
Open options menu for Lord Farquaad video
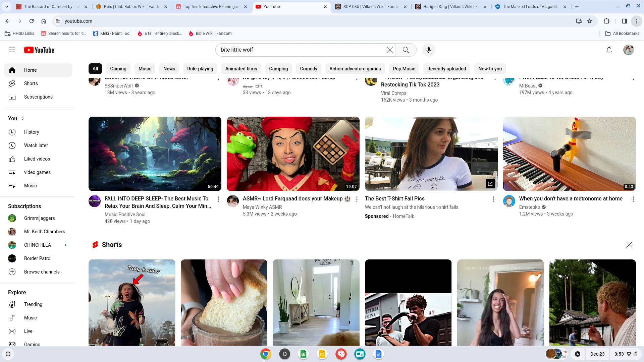point(357,199)
